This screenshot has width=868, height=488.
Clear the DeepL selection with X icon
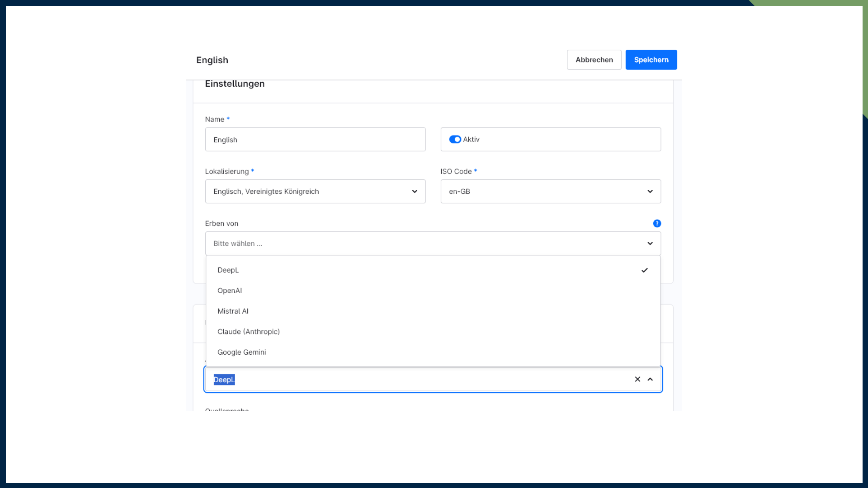637,379
